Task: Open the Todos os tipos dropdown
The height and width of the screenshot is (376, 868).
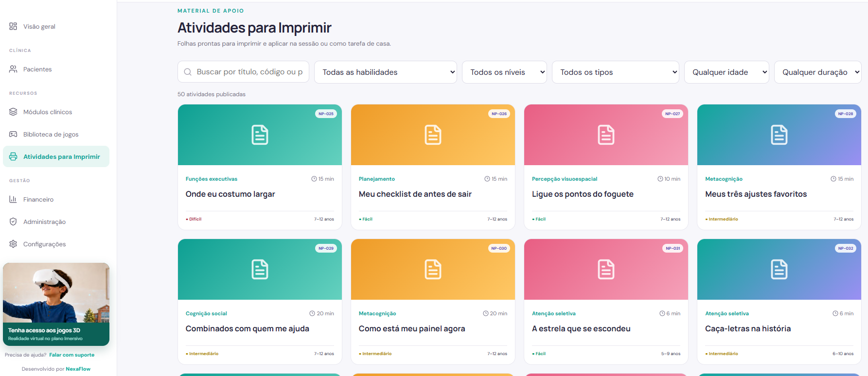Action: tap(616, 72)
